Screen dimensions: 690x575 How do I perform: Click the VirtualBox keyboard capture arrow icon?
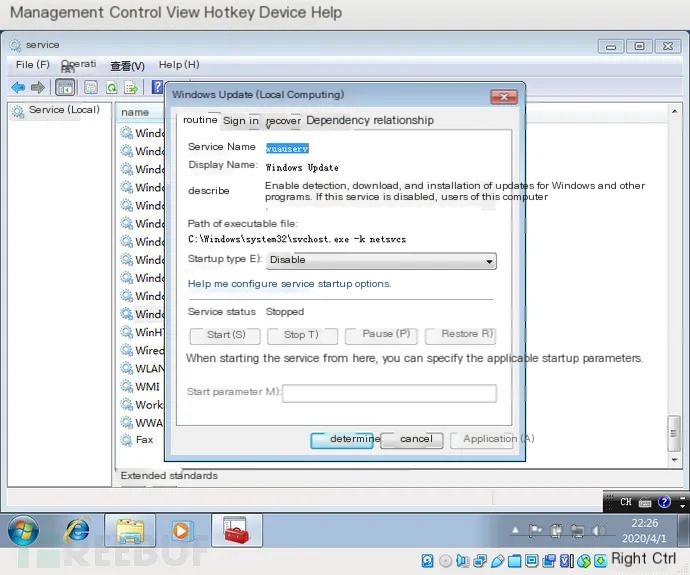[600, 561]
